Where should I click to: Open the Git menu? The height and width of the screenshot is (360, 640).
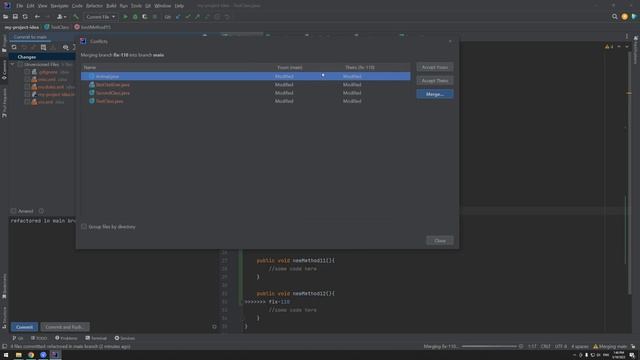(x=148, y=6)
